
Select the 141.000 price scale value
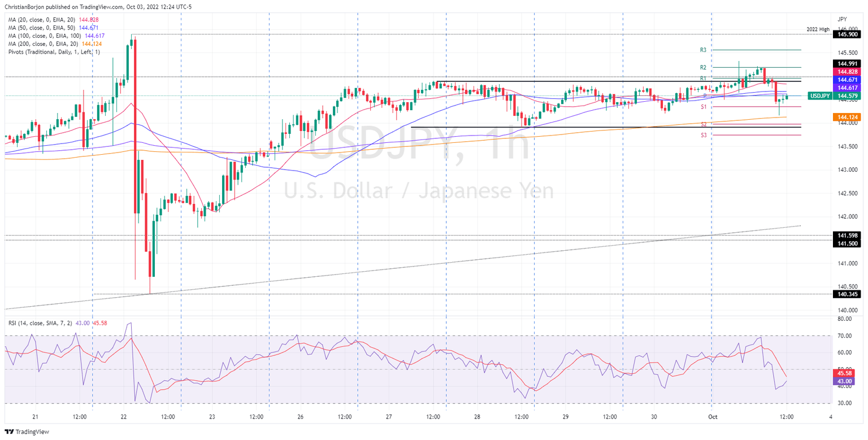coord(848,263)
